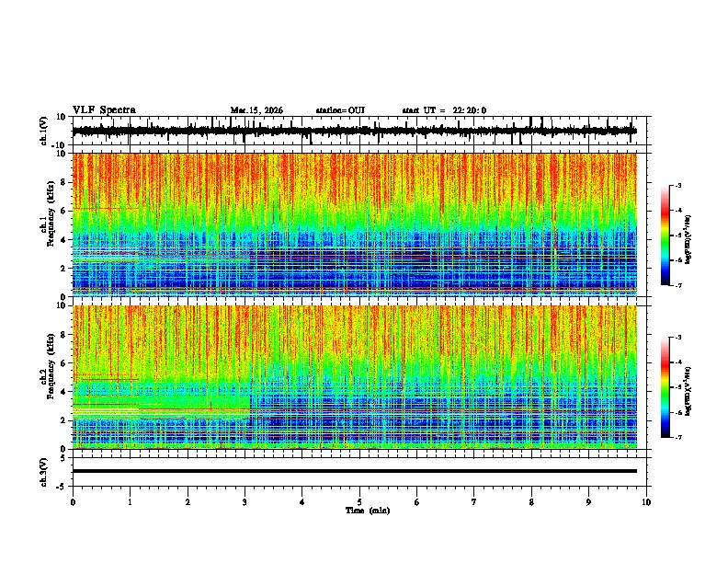Click the "-4" tick on ch.2 colorbar
This screenshot has width=728, height=563.
coord(677,362)
